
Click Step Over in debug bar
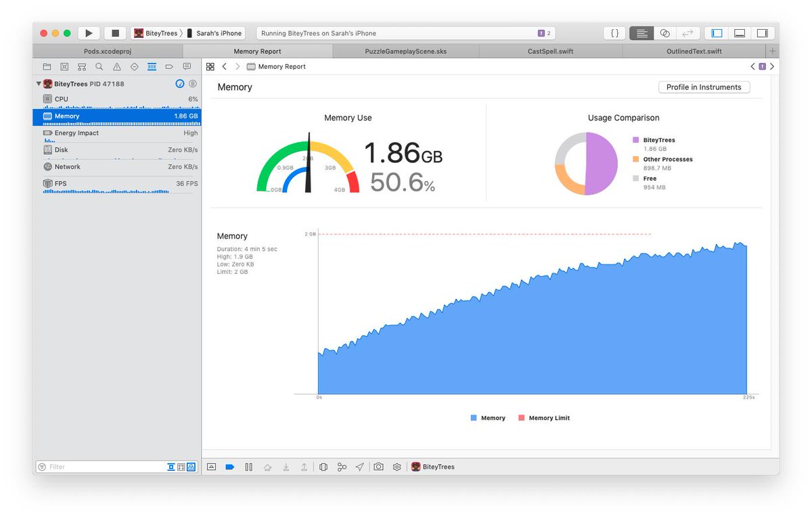pyautogui.click(x=268, y=467)
